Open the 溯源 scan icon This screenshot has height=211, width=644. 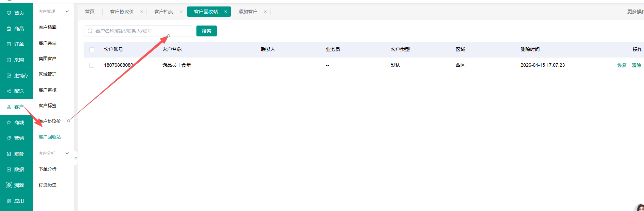tap(9, 185)
